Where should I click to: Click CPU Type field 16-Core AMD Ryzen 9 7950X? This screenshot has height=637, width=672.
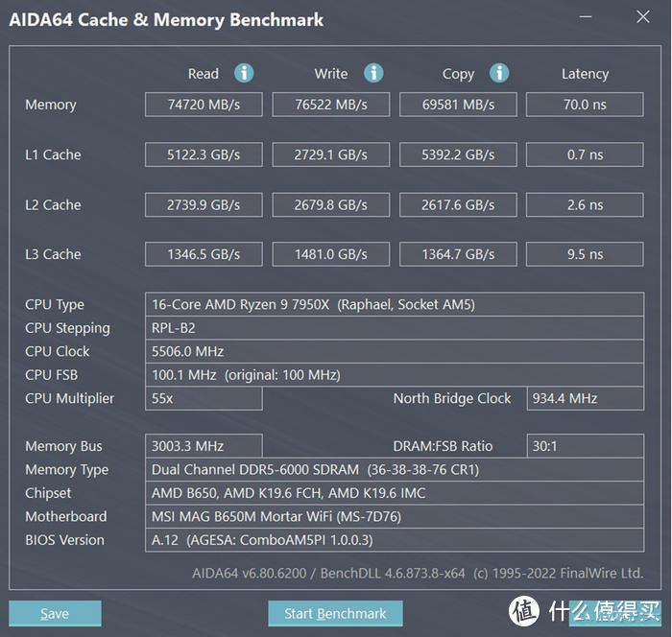[x=395, y=304]
